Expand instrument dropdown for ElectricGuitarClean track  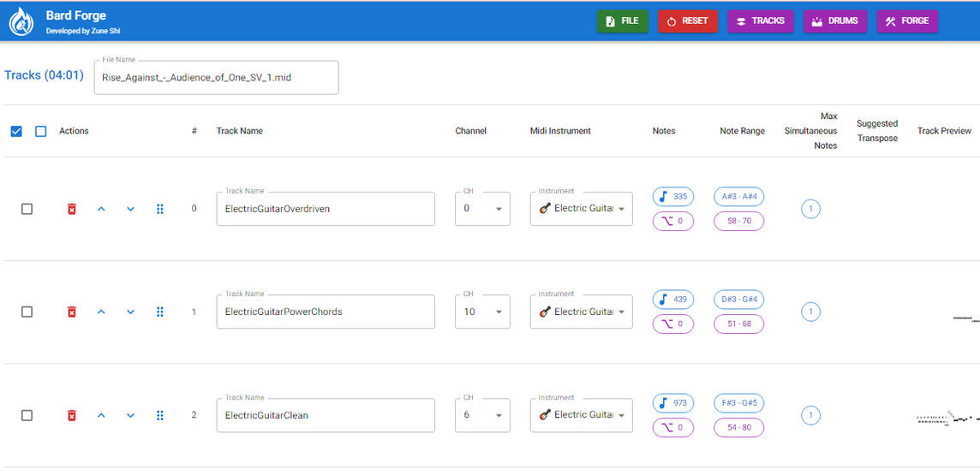(581, 415)
